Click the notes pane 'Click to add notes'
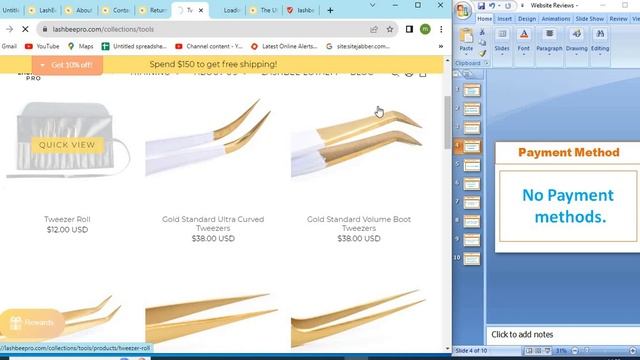The width and height of the screenshot is (640, 360). (x=522, y=335)
